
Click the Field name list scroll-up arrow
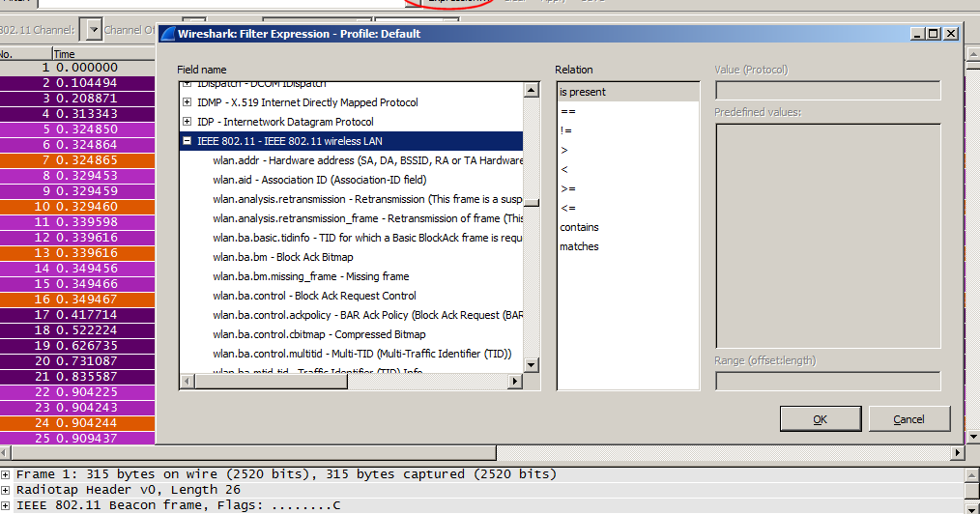(532, 90)
